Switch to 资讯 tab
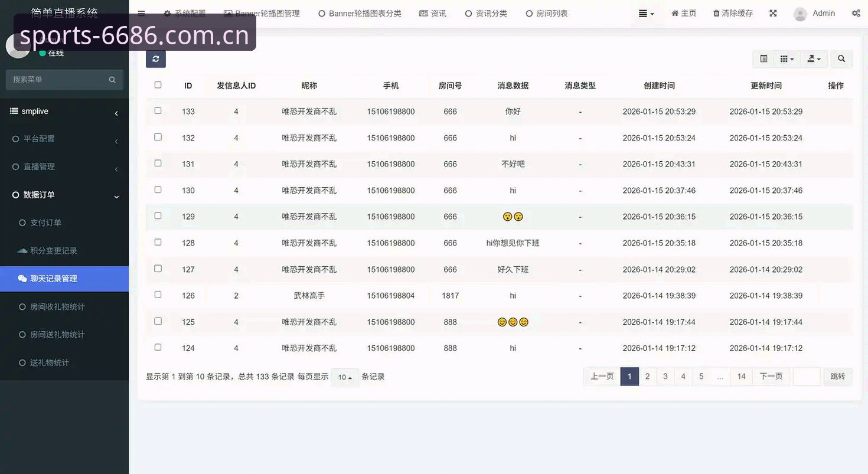The height and width of the screenshot is (474, 868). tap(432, 13)
